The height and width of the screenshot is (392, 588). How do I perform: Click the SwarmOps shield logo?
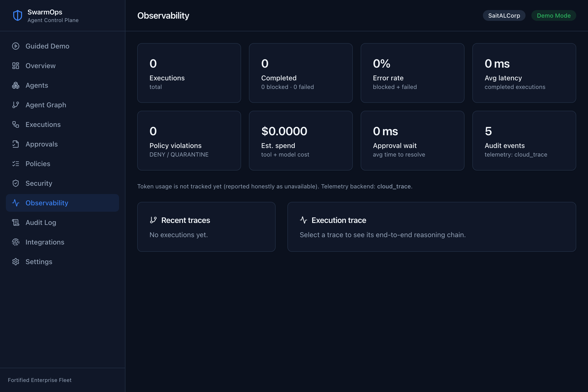tap(17, 15)
